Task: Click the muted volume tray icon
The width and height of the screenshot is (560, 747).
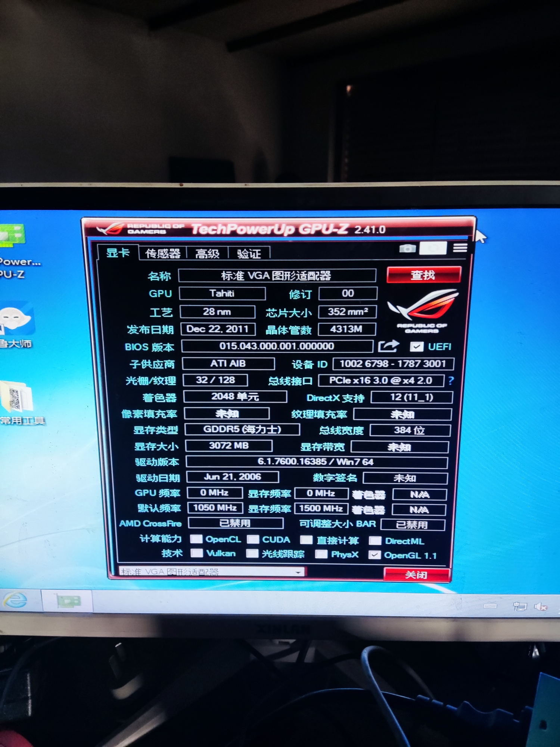Action: pos(540,607)
